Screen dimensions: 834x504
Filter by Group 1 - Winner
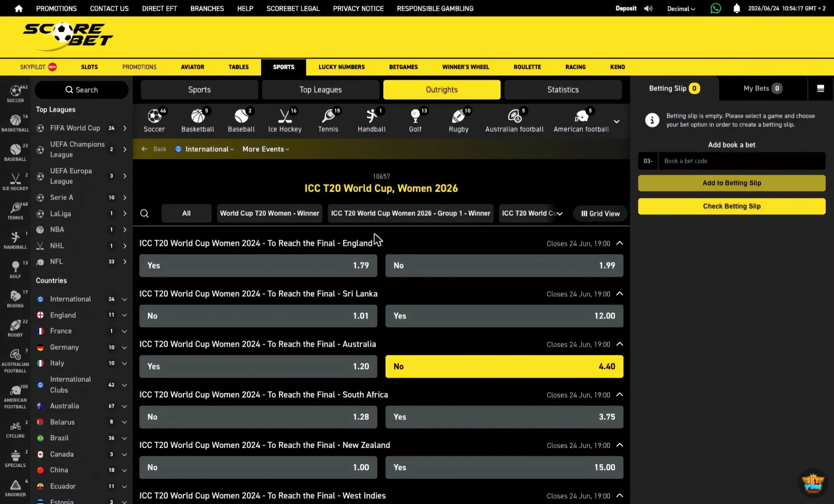[x=410, y=214]
